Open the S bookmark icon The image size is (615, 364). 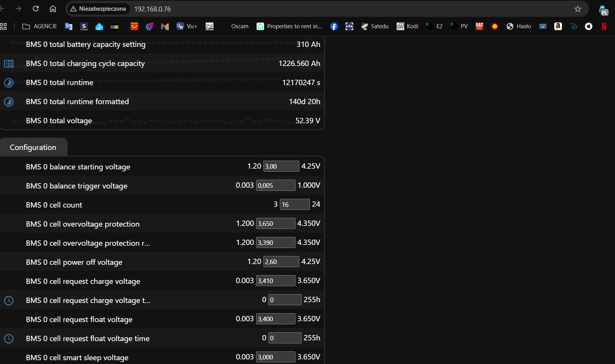pyautogui.click(x=84, y=26)
